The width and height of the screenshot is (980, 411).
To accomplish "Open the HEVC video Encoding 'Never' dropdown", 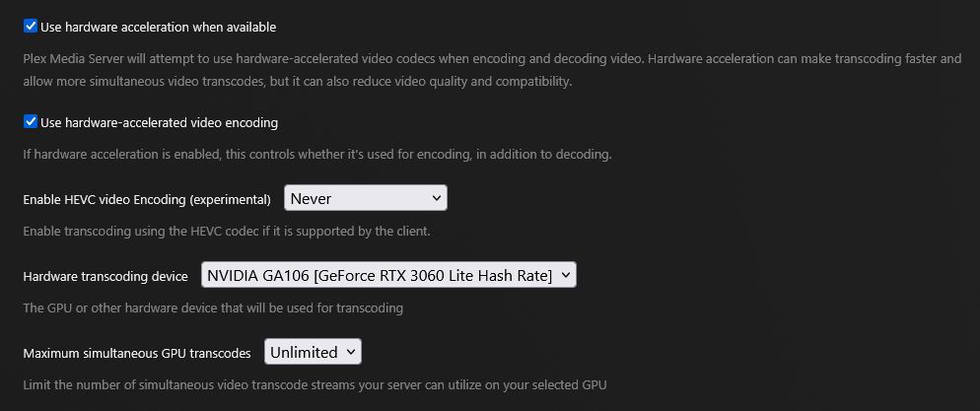I will [x=366, y=198].
